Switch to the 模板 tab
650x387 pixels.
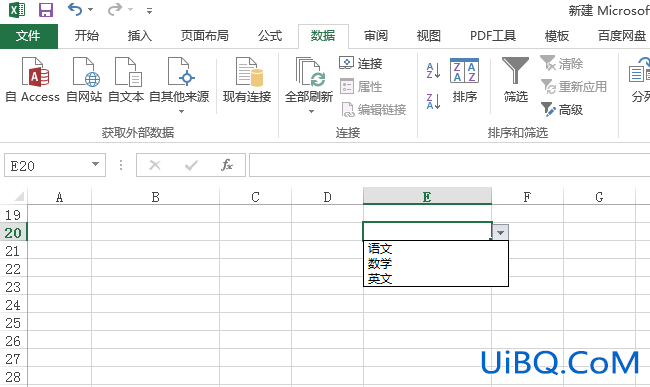coord(557,36)
